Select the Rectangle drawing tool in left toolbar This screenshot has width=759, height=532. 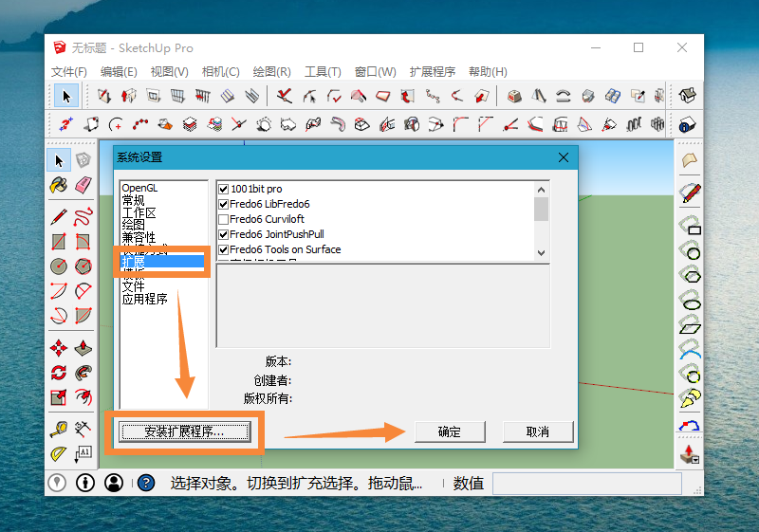[59, 241]
